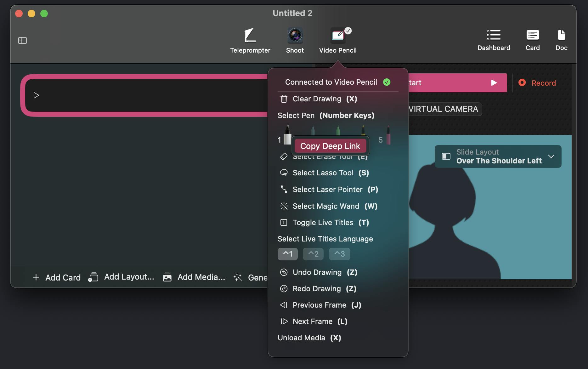This screenshot has height=369, width=588.
Task: Open the Teleprompter tool
Action: click(250, 40)
